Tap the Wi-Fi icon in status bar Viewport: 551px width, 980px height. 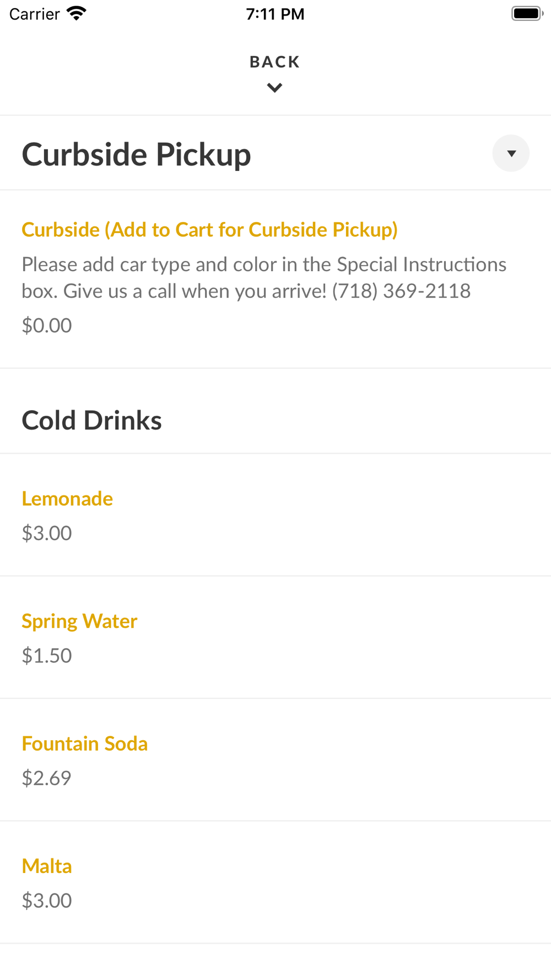click(x=77, y=13)
